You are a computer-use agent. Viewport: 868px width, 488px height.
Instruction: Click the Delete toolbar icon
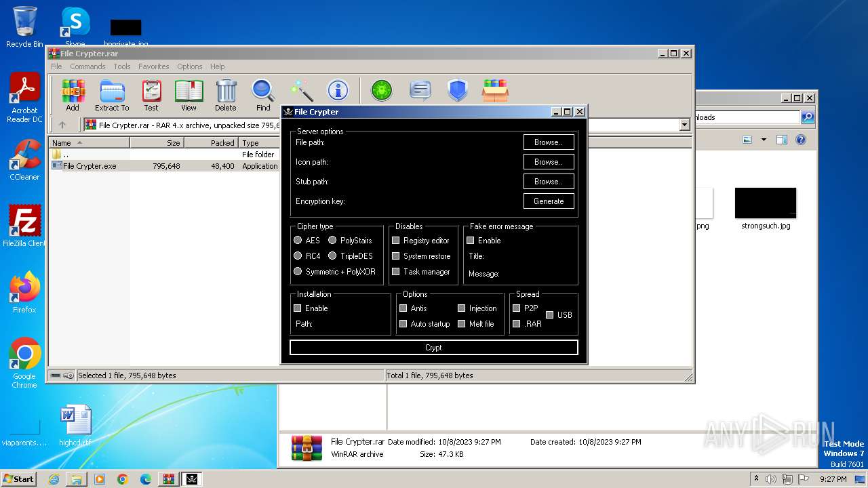[226, 95]
